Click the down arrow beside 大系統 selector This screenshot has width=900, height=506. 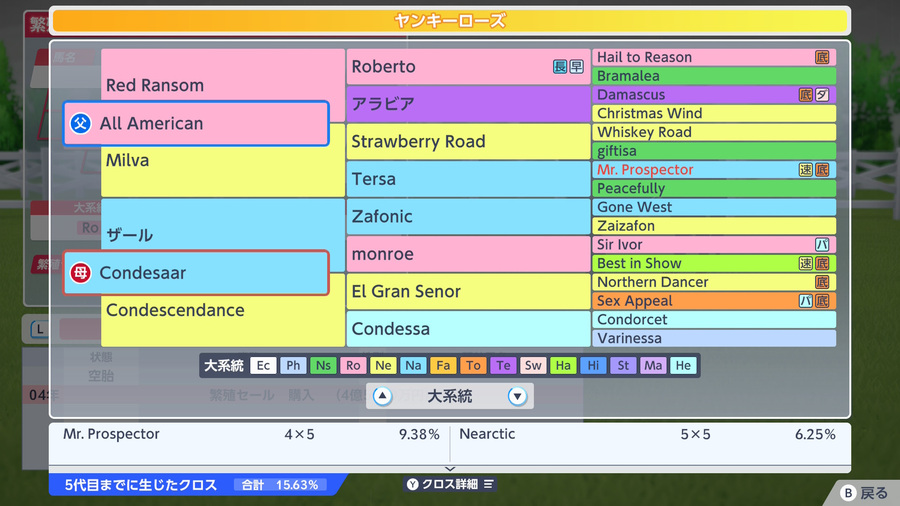pyautogui.click(x=517, y=396)
